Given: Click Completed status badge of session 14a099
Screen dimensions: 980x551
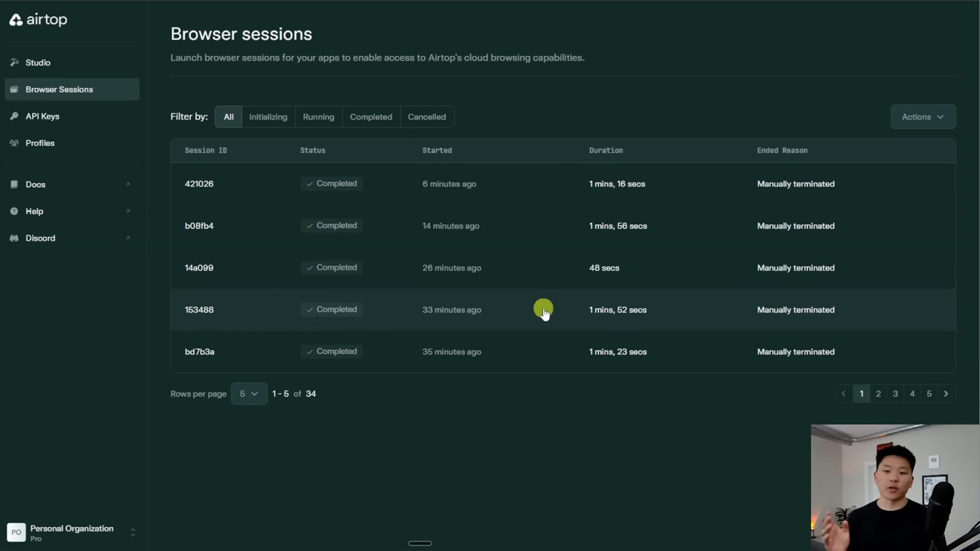Looking at the screenshot, I should coord(332,267).
